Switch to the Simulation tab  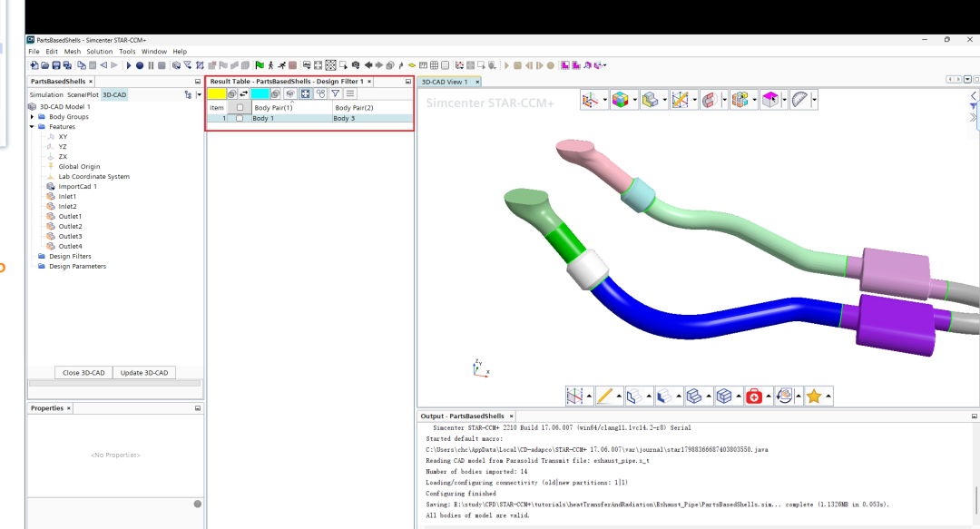[x=46, y=94]
